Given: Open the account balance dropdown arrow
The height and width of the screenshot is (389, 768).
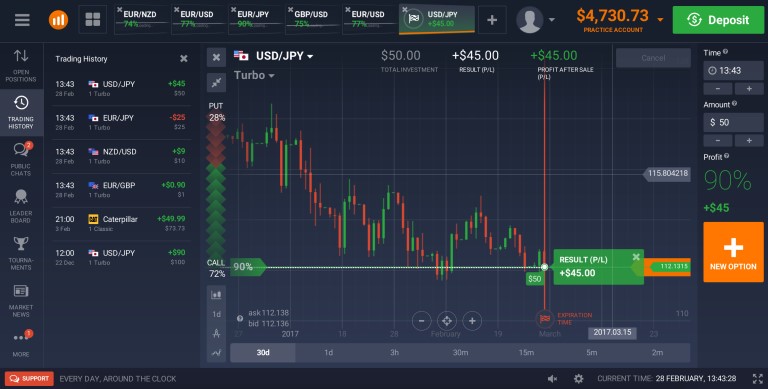Looking at the screenshot, I should pos(660,20).
